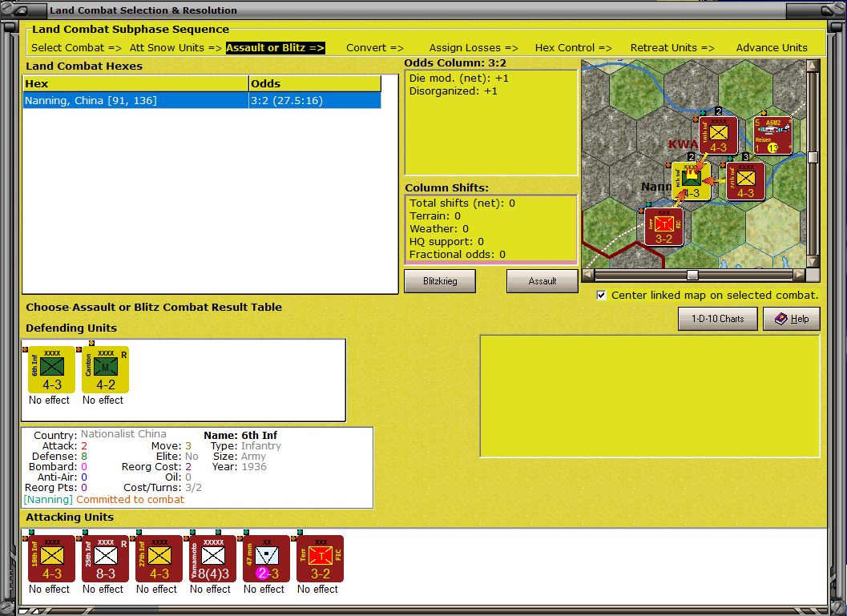Select the 27th Inf attacking unit counter
The height and width of the screenshot is (616, 847).
click(159, 558)
